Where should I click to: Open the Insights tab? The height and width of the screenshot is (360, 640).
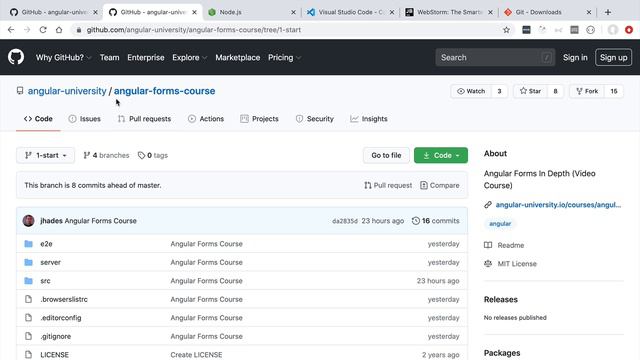pos(369,119)
